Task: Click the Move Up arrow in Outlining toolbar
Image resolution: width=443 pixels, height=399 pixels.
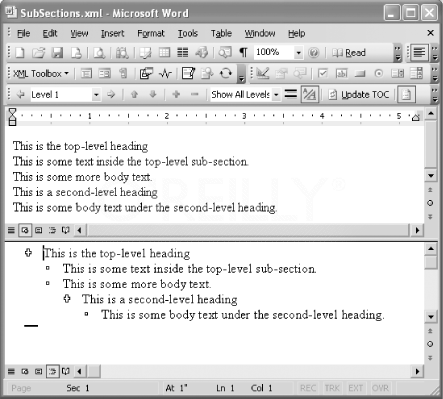Action: pyautogui.click(x=134, y=95)
